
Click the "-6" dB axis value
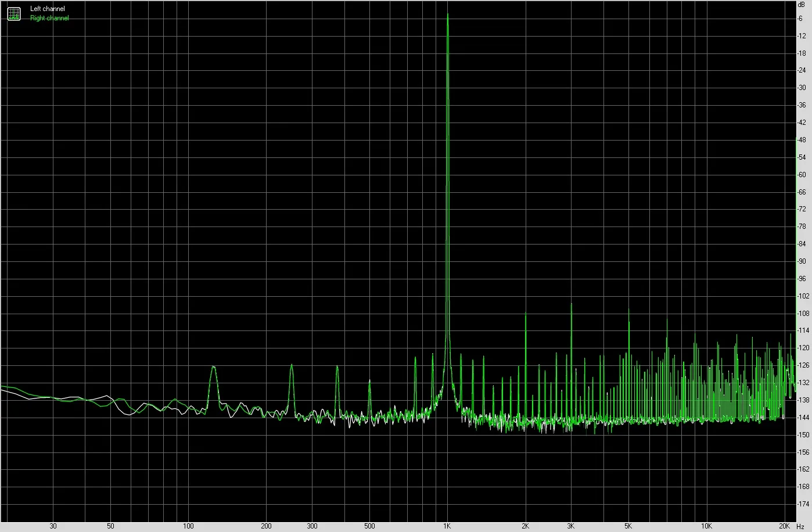pos(800,19)
